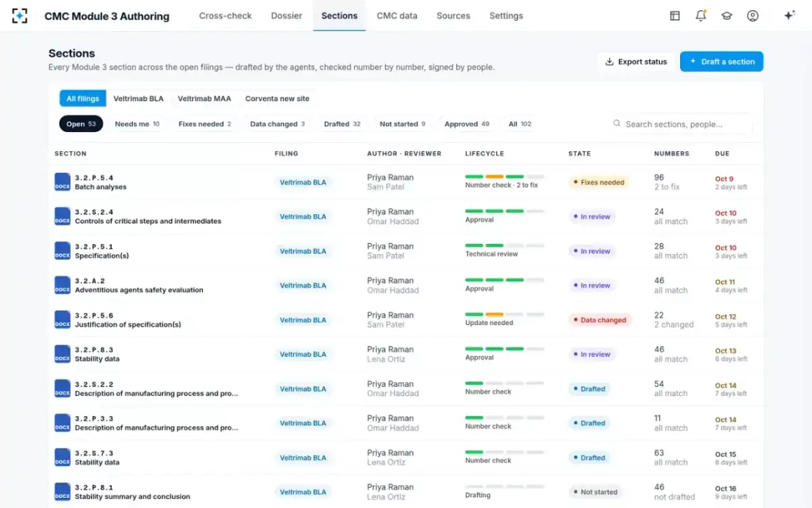Select the Approved 49 filter chip

(467, 124)
